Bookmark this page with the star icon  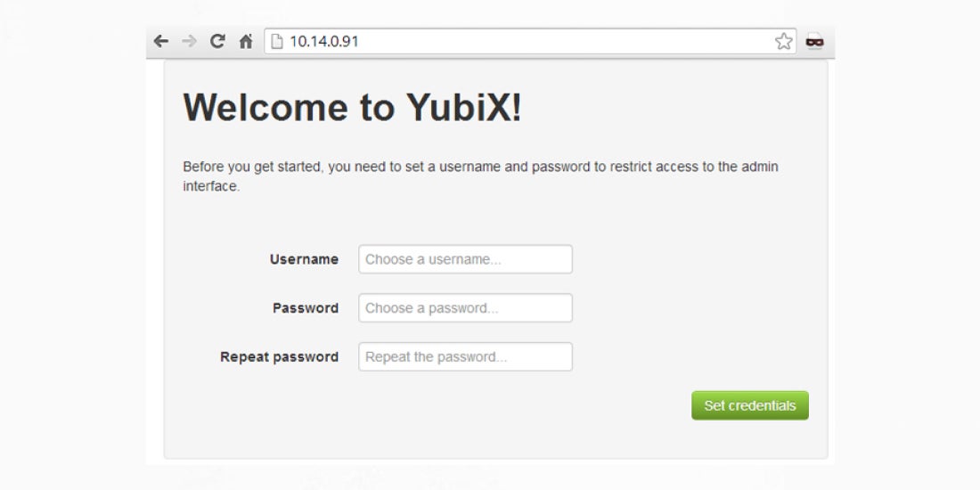(x=783, y=41)
